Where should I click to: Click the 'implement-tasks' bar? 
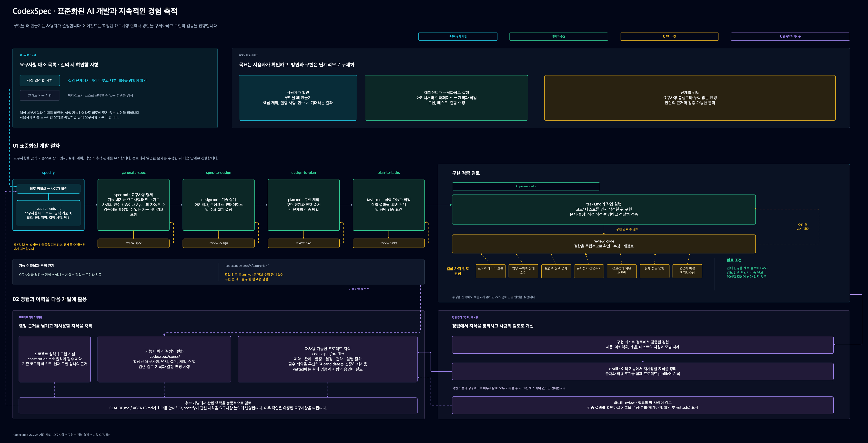pos(526,186)
